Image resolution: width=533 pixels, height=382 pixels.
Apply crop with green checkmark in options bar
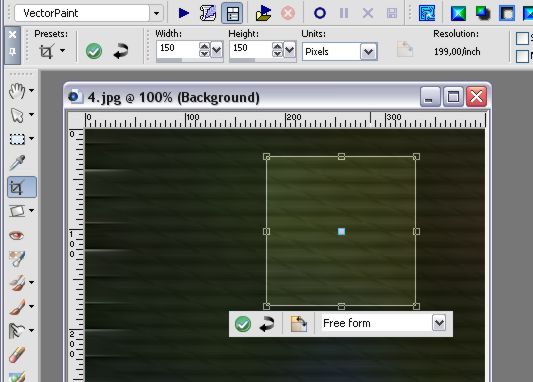[x=94, y=51]
